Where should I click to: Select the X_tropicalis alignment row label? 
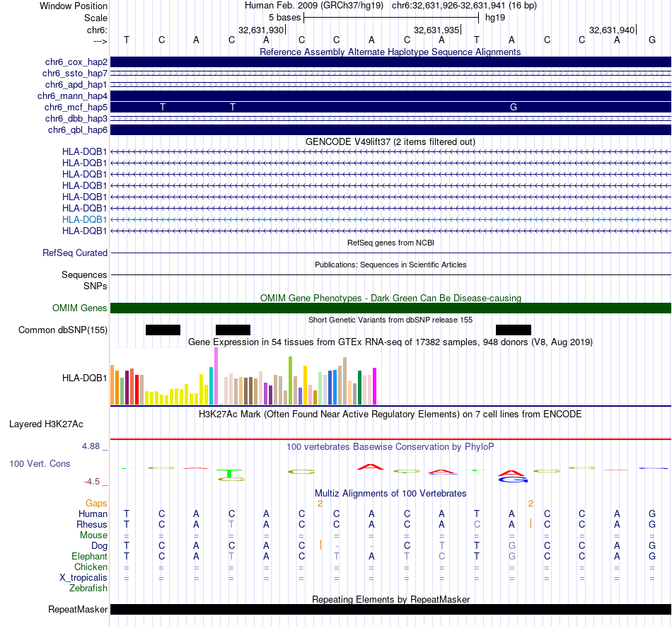pos(83,578)
